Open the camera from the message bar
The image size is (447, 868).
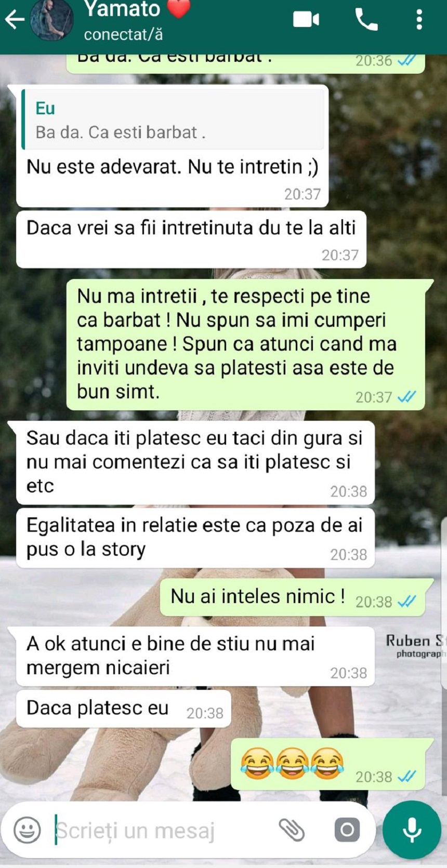point(347,830)
